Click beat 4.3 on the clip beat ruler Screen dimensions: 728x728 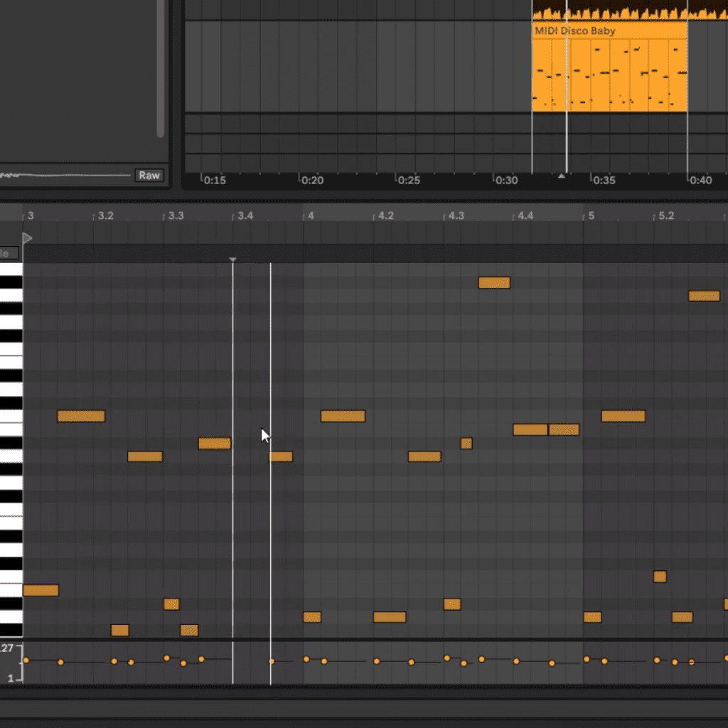[x=456, y=215]
